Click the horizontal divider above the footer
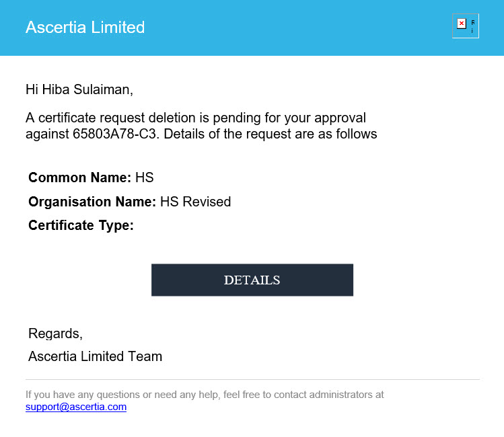 pyautogui.click(x=252, y=379)
